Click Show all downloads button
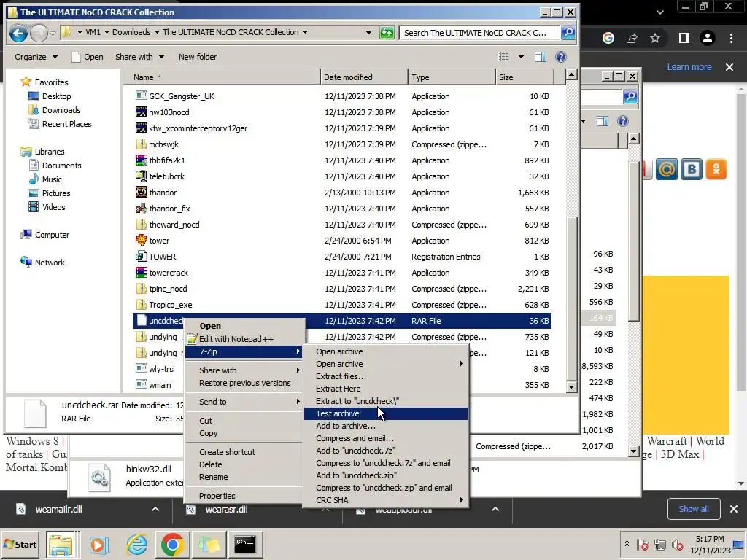The height and width of the screenshot is (560, 747). 694,509
